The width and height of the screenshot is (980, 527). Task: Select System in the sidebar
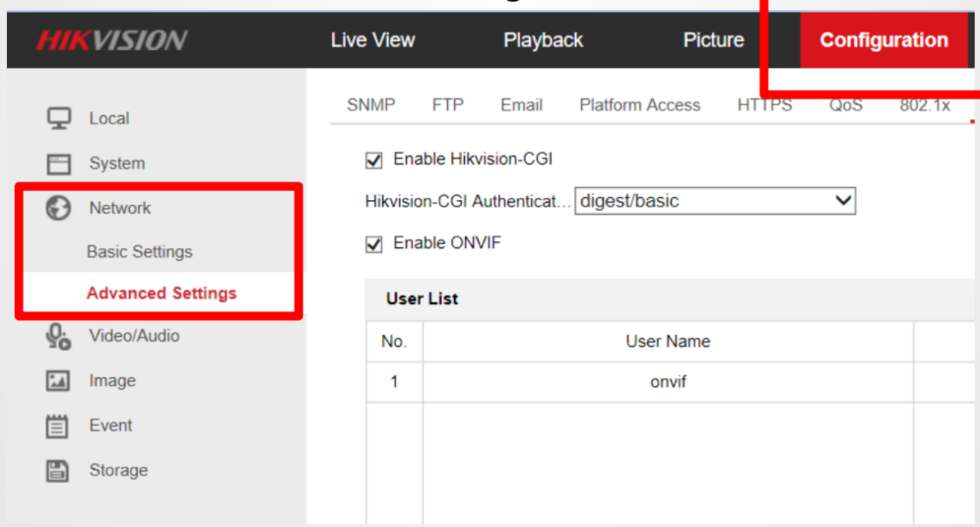[x=117, y=164]
